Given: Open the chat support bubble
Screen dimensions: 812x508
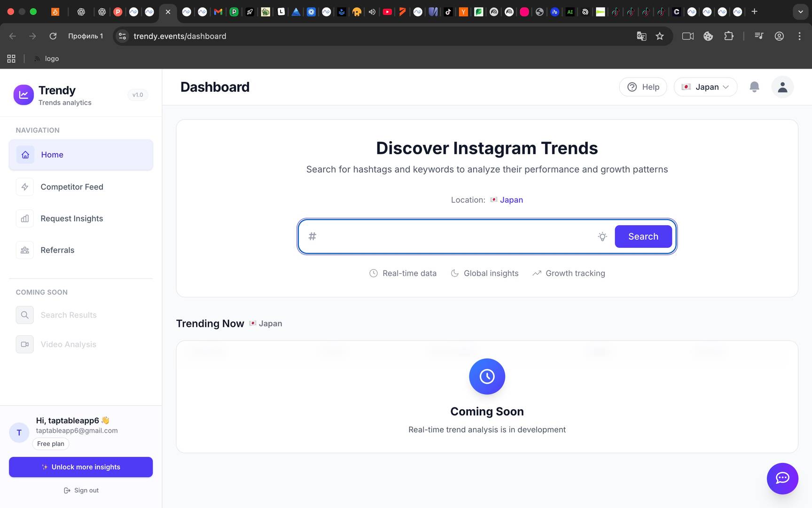Looking at the screenshot, I should coord(782,478).
